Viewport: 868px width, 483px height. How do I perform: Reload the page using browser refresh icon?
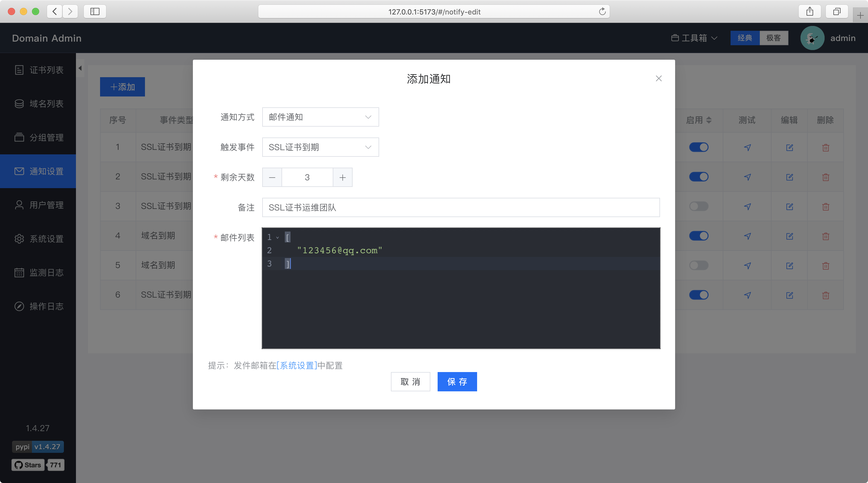pos(602,12)
